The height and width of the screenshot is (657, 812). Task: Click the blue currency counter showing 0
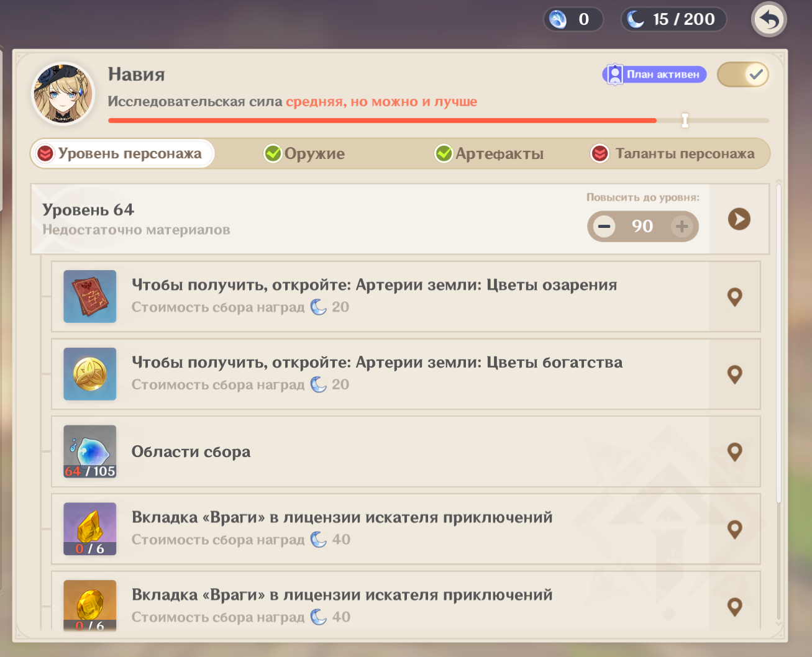point(573,19)
